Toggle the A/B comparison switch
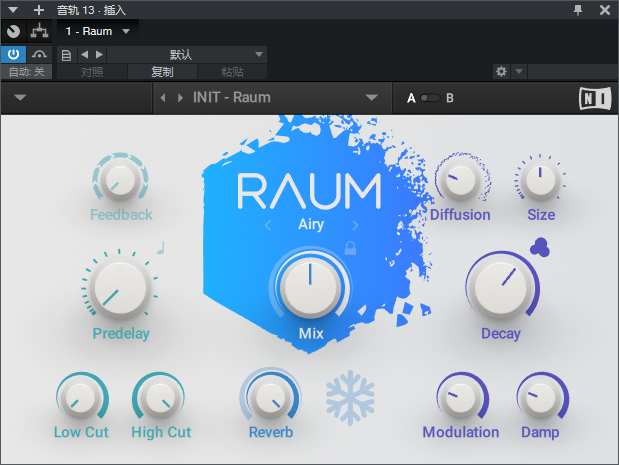This screenshot has height=465, width=619. tap(430, 98)
